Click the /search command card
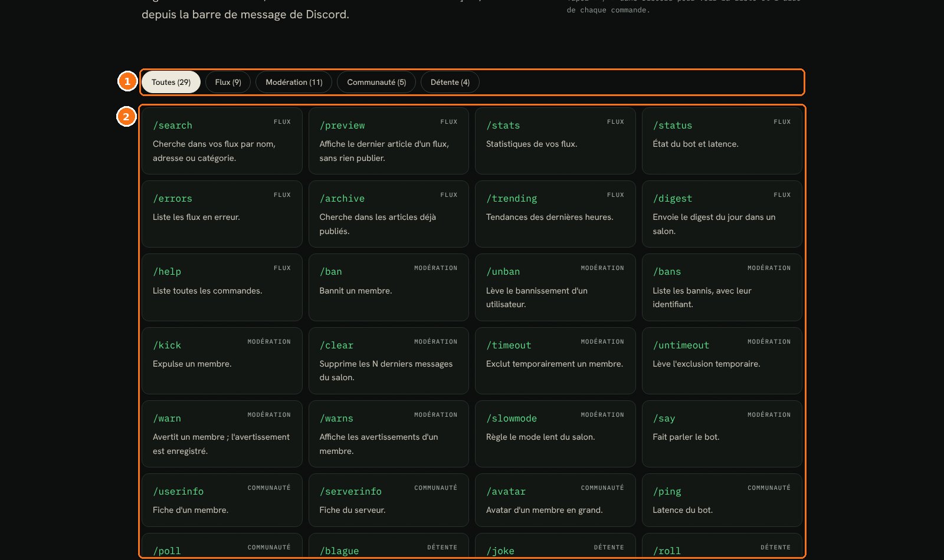The height and width of the screenshot is (560, 944). [222, 141]
